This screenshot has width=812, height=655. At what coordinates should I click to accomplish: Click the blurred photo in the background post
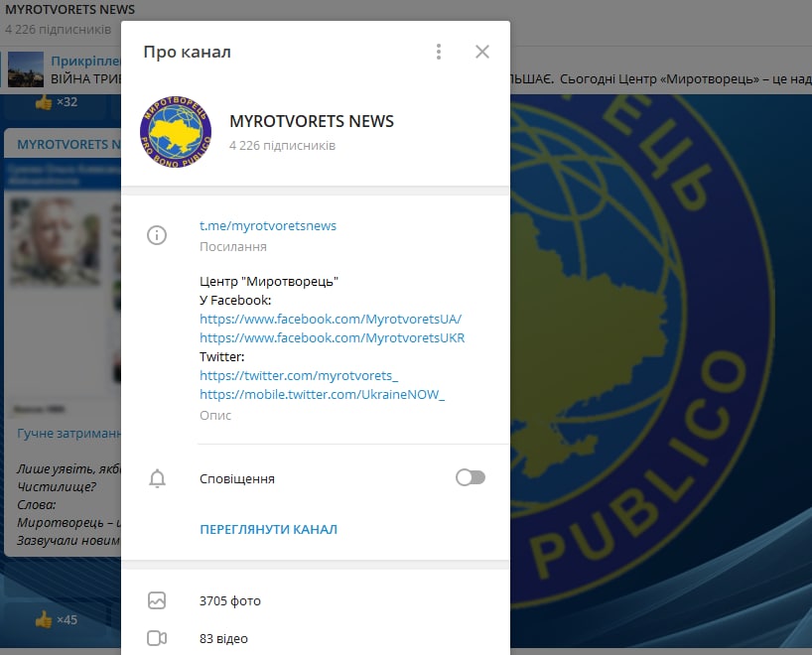(56, 242)
